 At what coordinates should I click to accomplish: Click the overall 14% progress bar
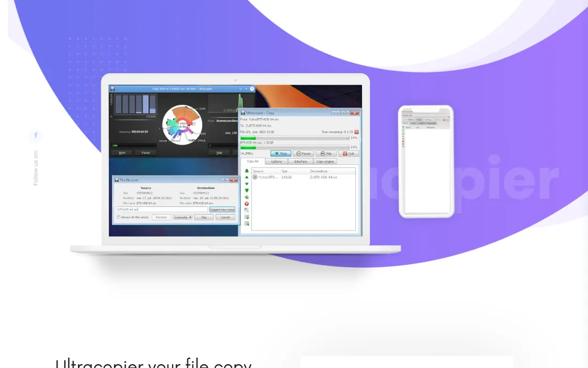tap(295, 138)
